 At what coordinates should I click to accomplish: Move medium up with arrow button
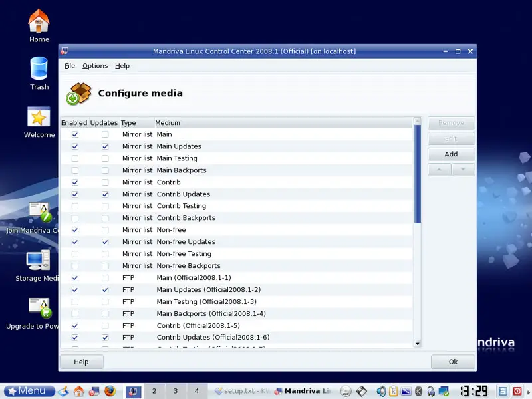click(440, 170)
